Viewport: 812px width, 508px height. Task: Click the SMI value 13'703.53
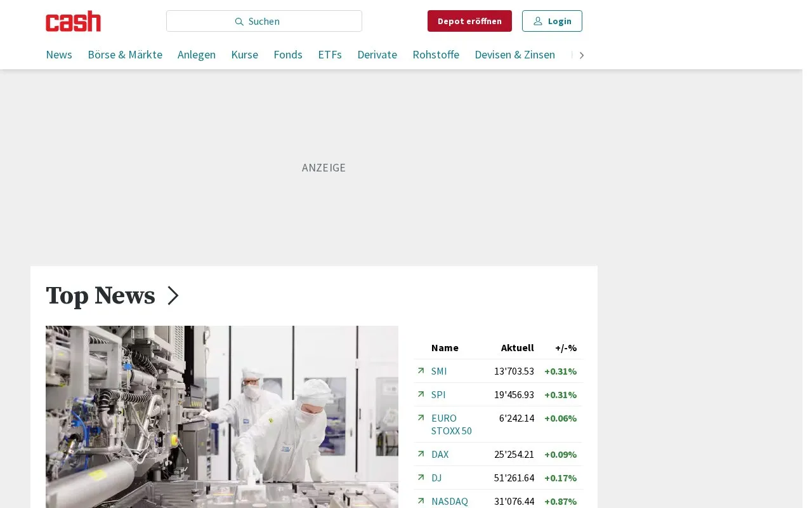tap(514, 371)
